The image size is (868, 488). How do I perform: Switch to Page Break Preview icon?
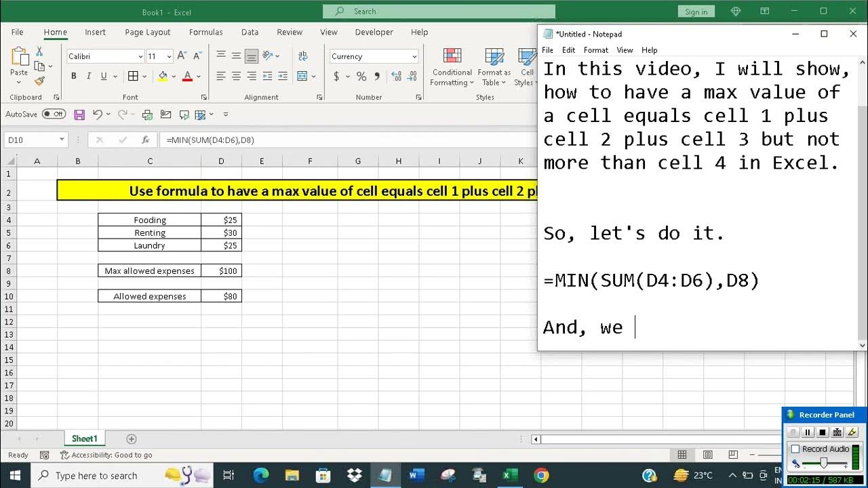pos(733,455)
